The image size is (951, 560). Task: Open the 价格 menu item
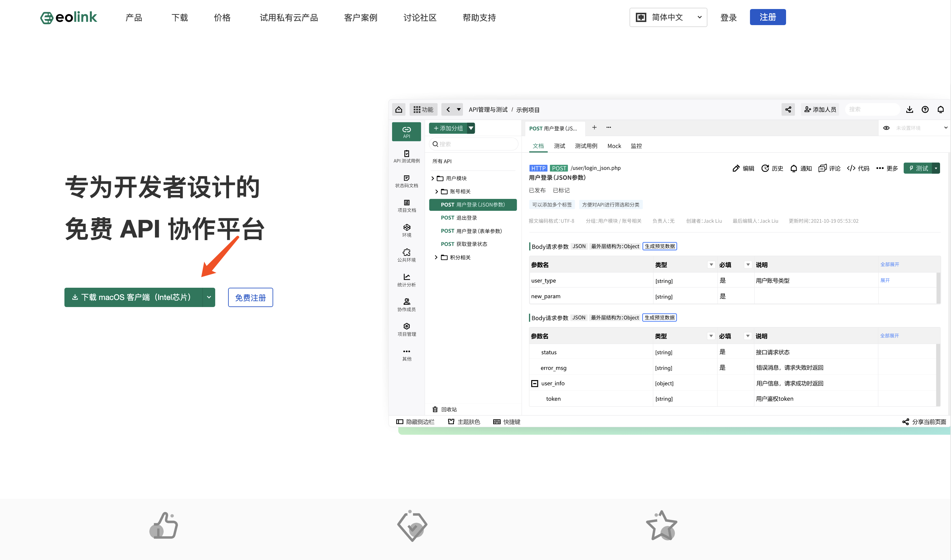point(222,18)
